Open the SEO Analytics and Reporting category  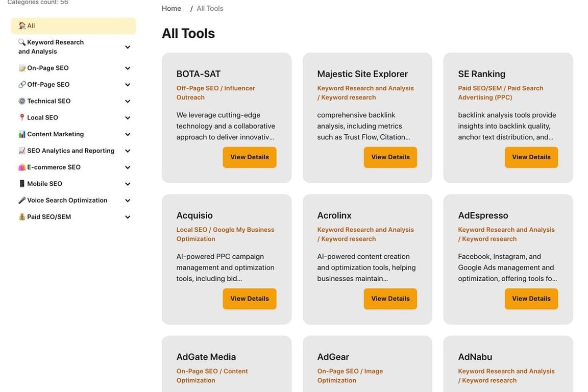[71, 151]
